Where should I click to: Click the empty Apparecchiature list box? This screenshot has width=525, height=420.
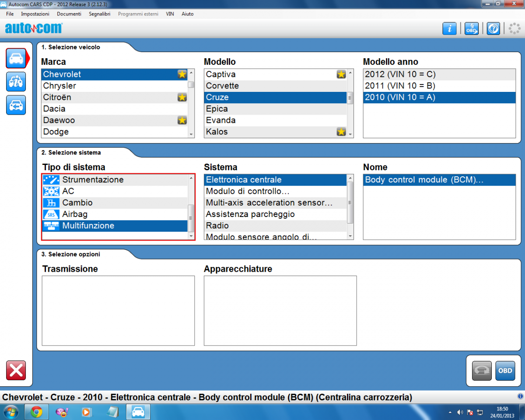pyautogui.click(x=280, y=311)
